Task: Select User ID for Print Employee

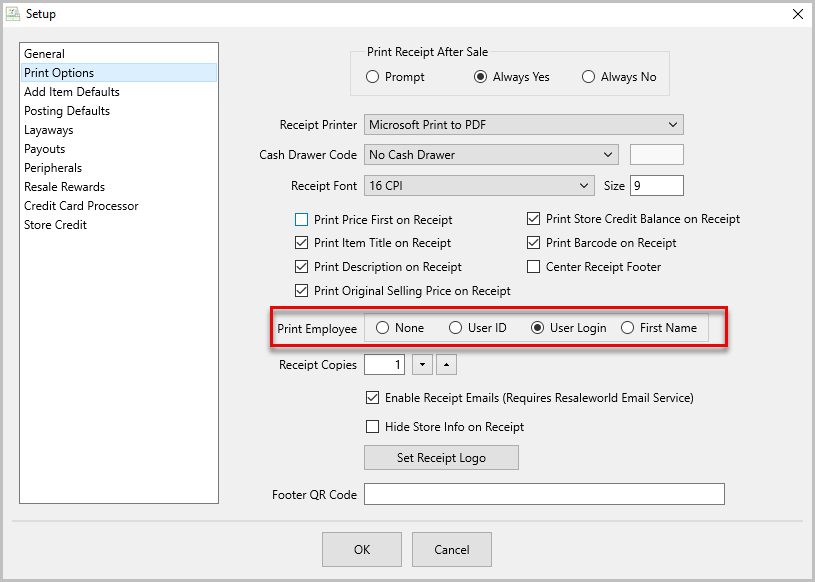Action: pos(455,328)
